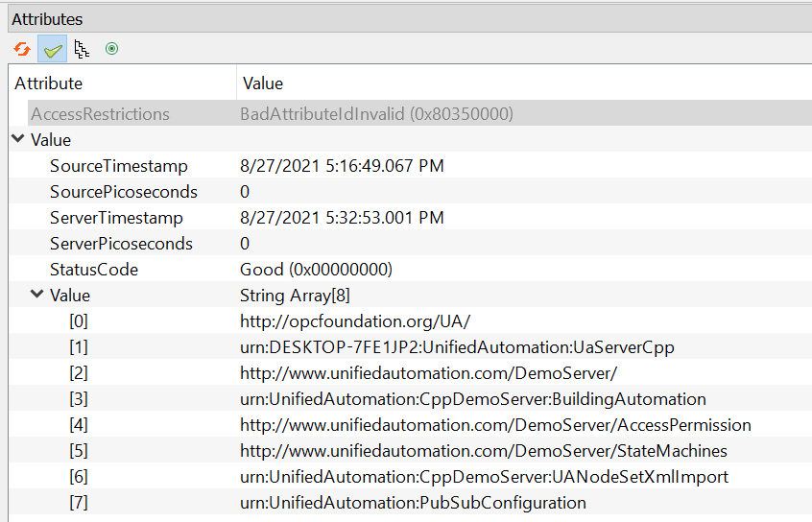Toggle the green checkmark toolbar button
Viewport: 812px width, 522px height.
pos(52,49)
